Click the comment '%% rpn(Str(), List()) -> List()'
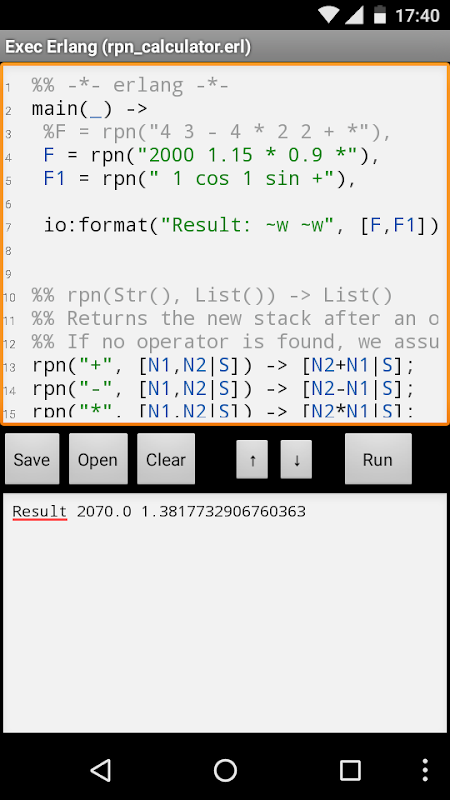This screenshot has width=450, height=800. coord(212,295)
